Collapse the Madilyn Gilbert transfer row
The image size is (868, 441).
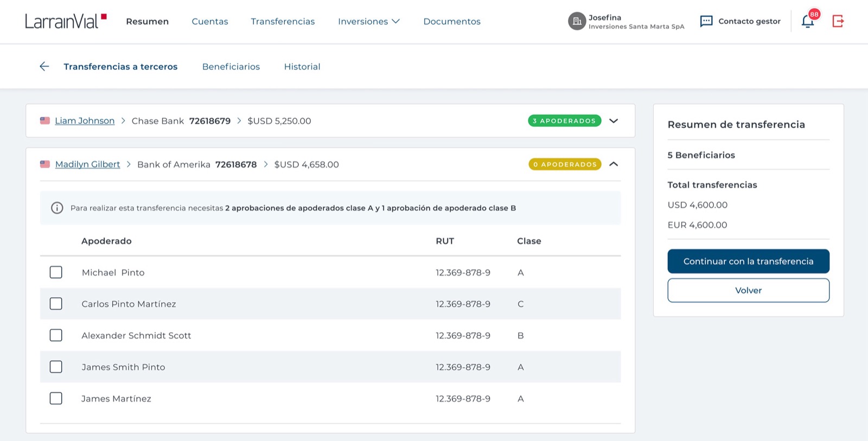coord(614,164)
